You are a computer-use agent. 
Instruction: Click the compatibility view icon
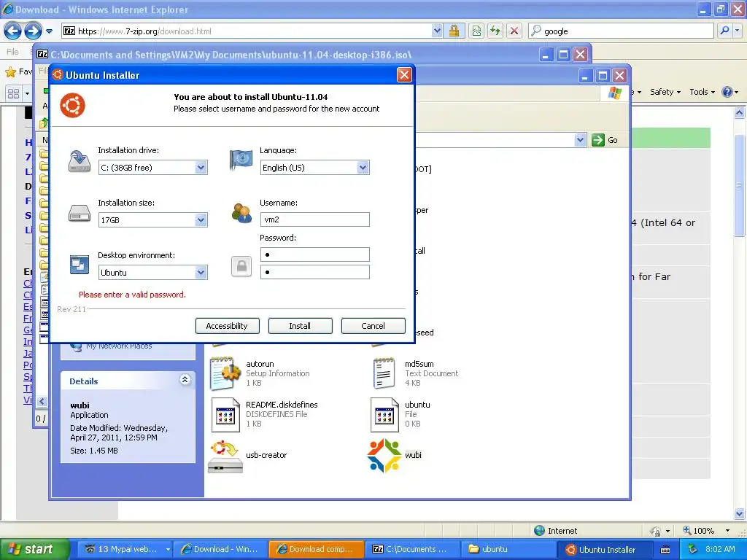point(476,31)
